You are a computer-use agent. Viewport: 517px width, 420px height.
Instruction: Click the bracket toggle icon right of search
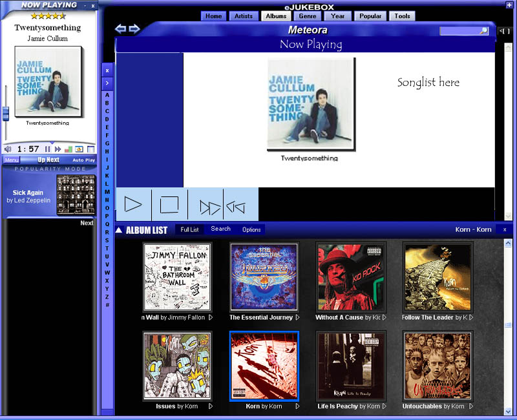505,31
